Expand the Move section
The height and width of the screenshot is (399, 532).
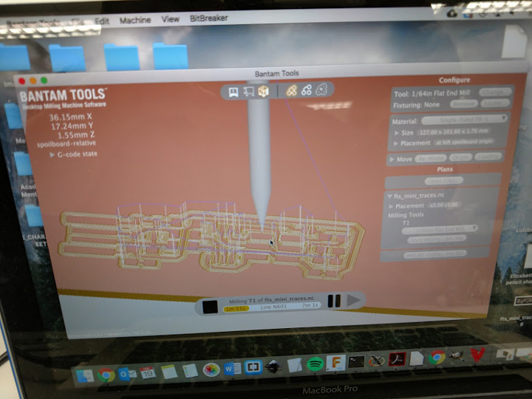[392, 159]
